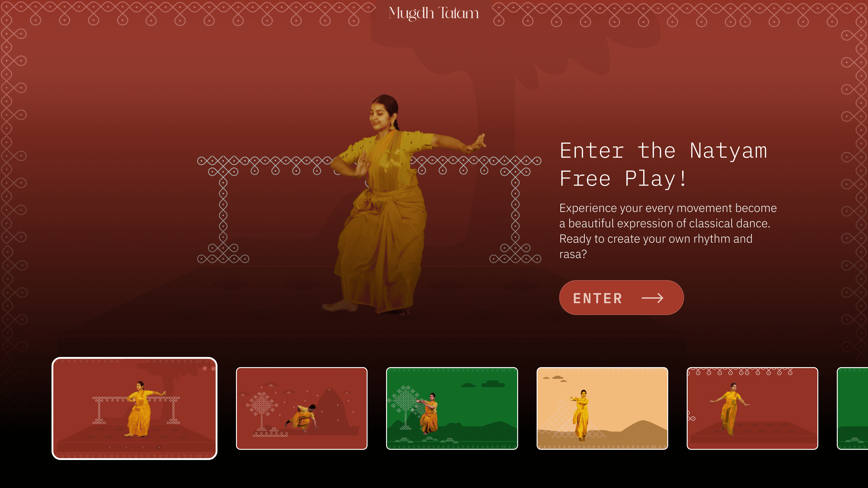Open the partially visible green thumbnail at right edge
The height and width of the screenshot is (488, 868).
coord(852,408)
